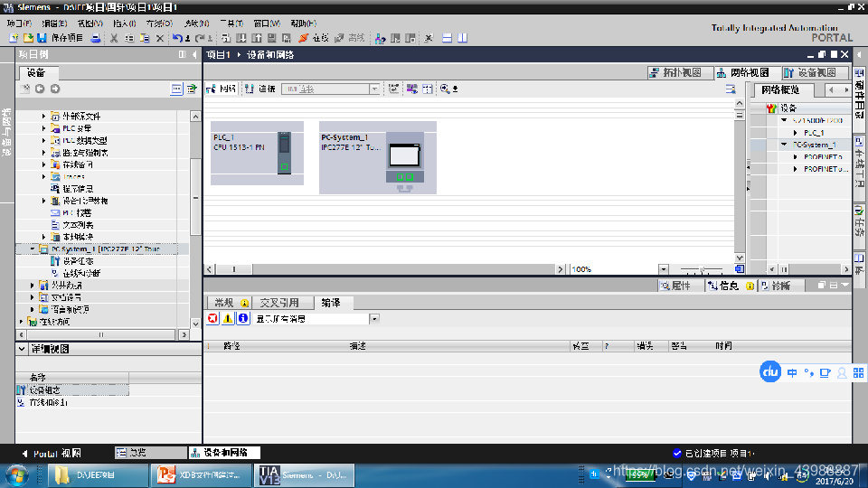Click the Zoom magnifier icon in network toolbar
The width and height of the screenshot is (868, 488).
[445, 89]
